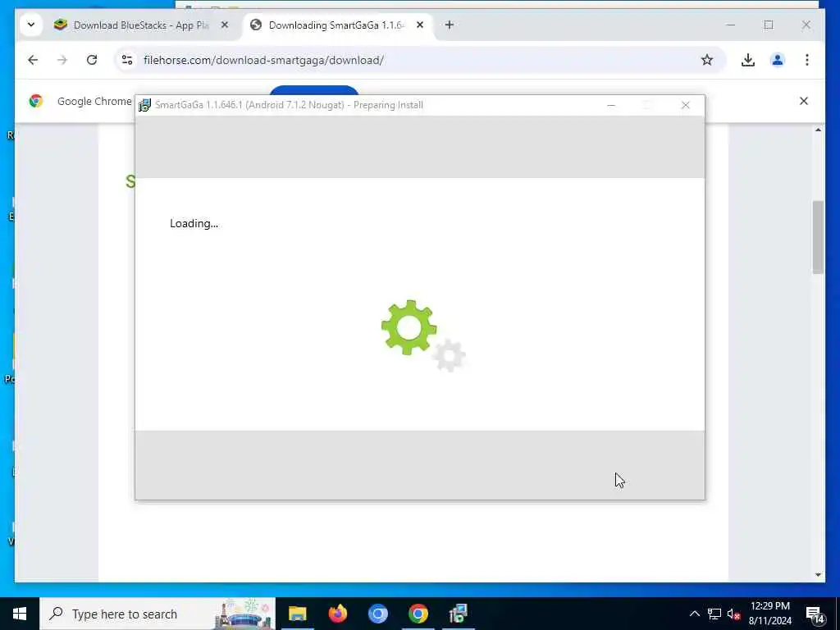This screenshot has width=840, height=630.
Task: Minimize the SmartGaGa installer window
Action: [x=611, y=105]
